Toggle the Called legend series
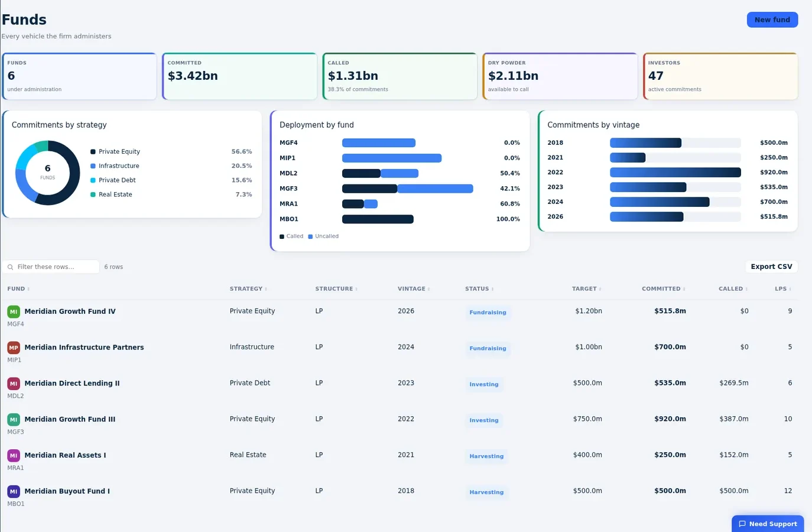Screen dimensions: 812x532 [291, 236]
